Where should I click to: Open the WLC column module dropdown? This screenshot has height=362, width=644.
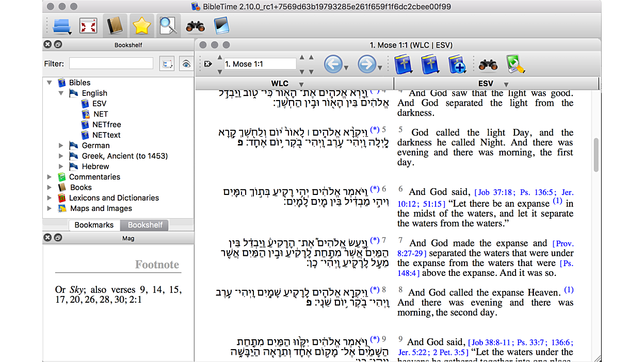click(x=301, y=84)
